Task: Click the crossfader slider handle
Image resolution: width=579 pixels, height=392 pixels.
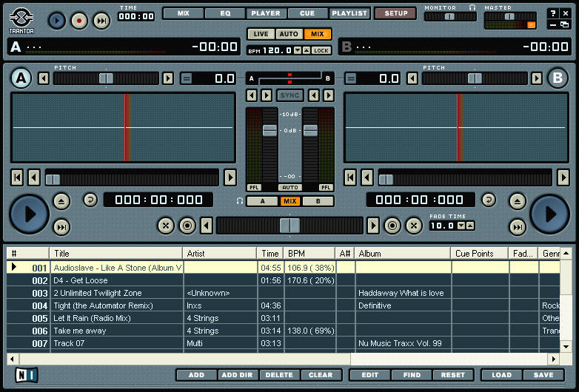Action: pyautogui.click(x=290, y=226)
